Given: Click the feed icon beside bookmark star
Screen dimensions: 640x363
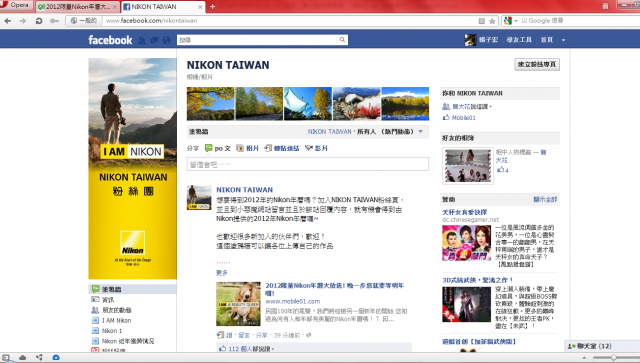Looking at the screenshot, I should [482, 21].
